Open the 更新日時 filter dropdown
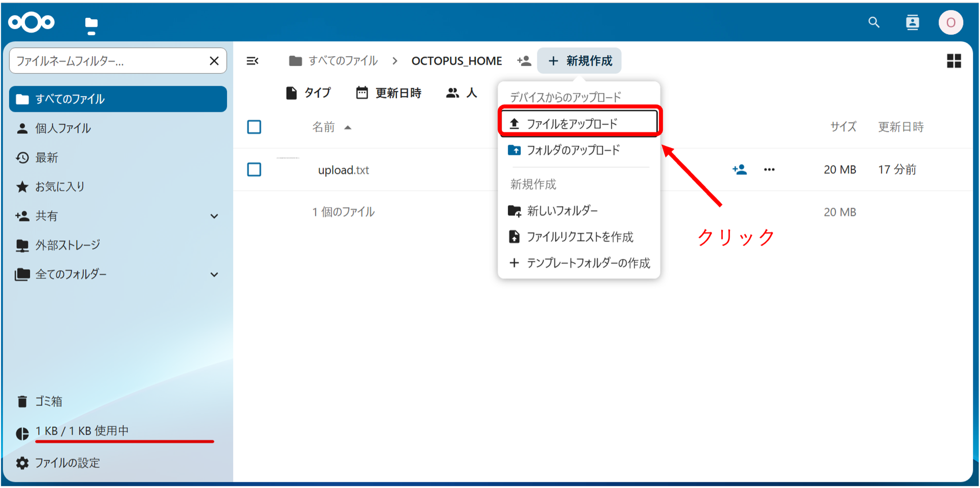The image size is (980, 488). coord(389,93)
